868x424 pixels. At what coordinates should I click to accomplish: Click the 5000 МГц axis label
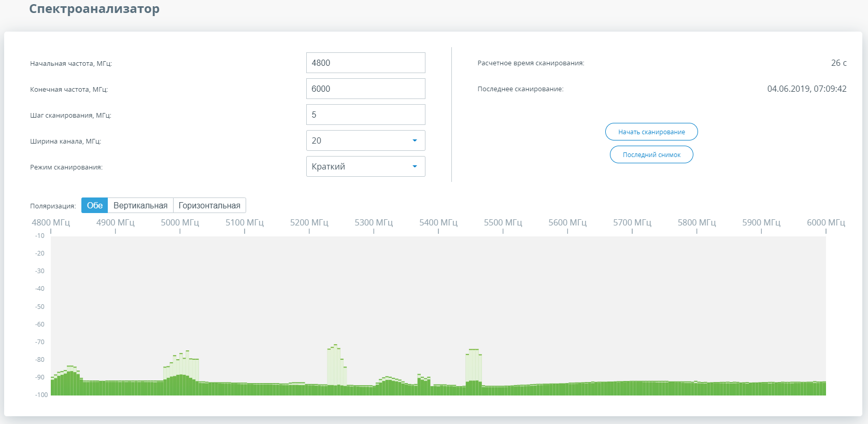tap(180, 222)
